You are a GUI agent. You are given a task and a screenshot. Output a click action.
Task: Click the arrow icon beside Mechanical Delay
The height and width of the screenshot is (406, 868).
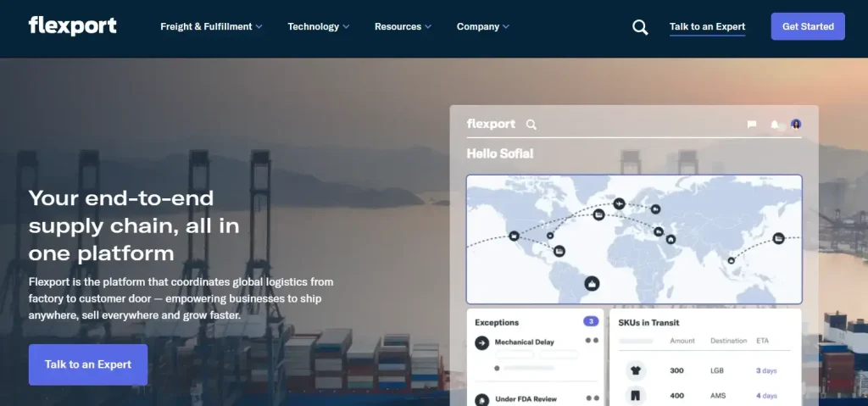coord(481,343)
